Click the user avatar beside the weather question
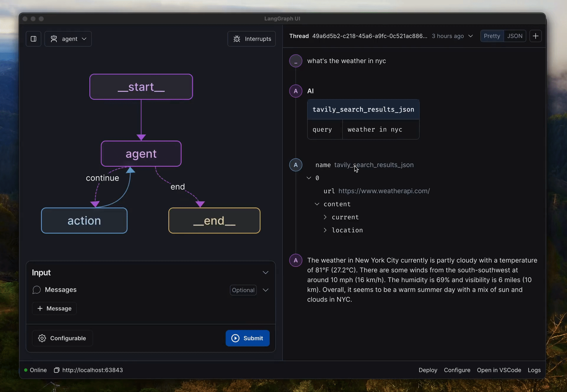The image size is (567, 392). point(296,61)
